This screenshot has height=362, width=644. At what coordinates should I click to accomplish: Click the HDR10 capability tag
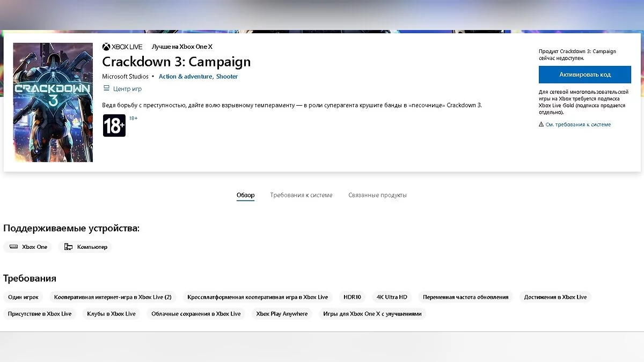click(353, 297)
